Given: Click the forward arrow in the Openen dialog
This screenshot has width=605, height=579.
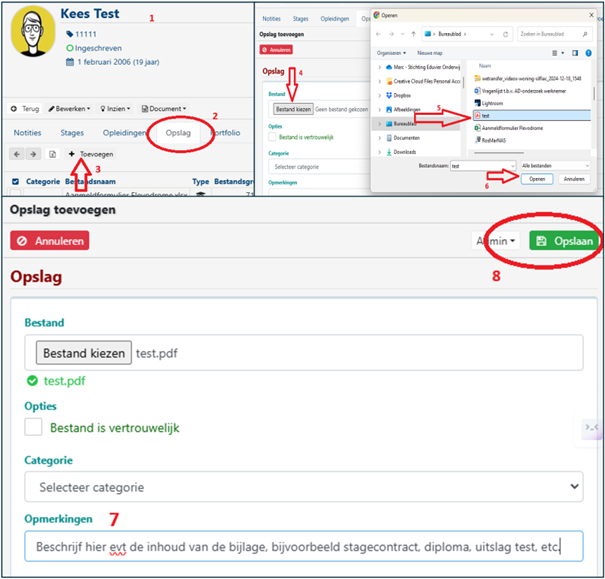Looking at the screenshot, I should 391,34.
